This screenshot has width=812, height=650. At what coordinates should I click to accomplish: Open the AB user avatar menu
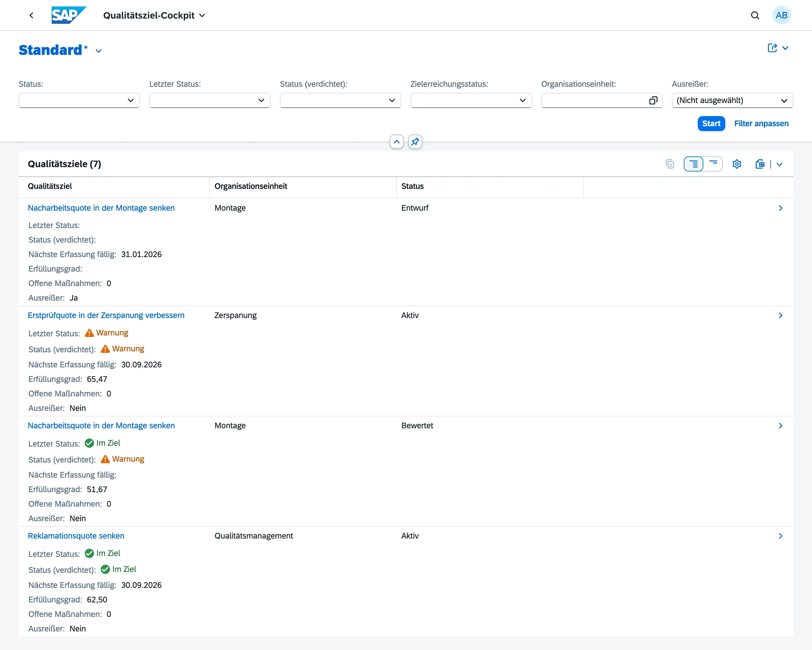point(782,15)
